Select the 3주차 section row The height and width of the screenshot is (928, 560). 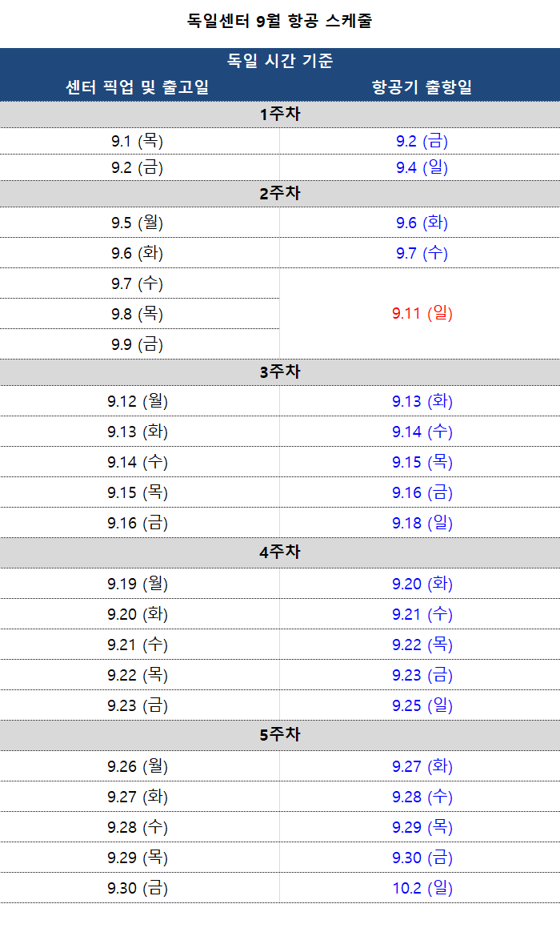click(280, 372)
